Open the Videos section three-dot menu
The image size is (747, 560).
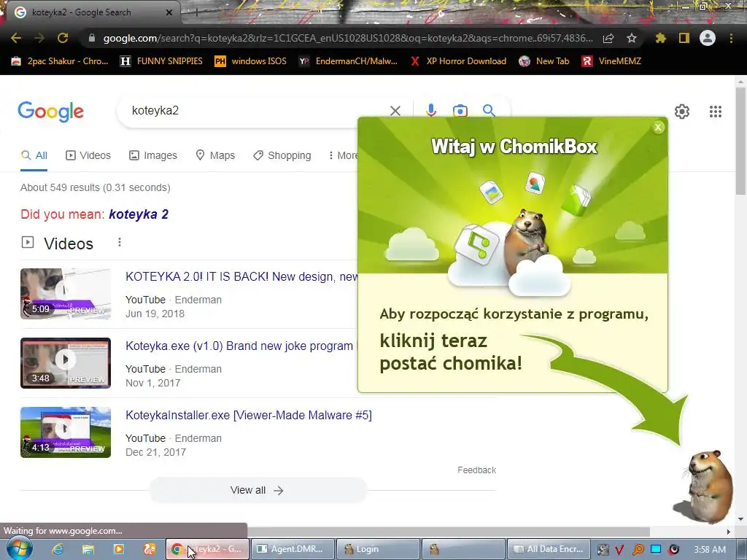120,242
